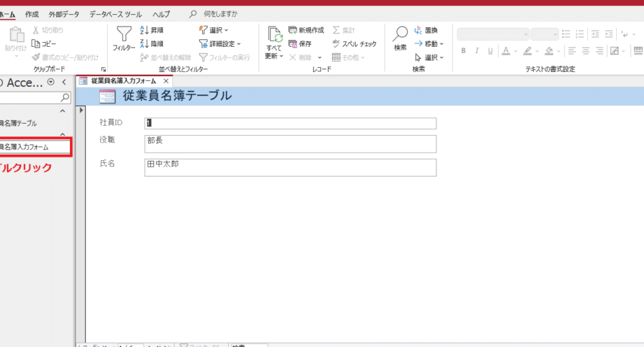Collapse the navigation pane with chevron

pos(64,83)
